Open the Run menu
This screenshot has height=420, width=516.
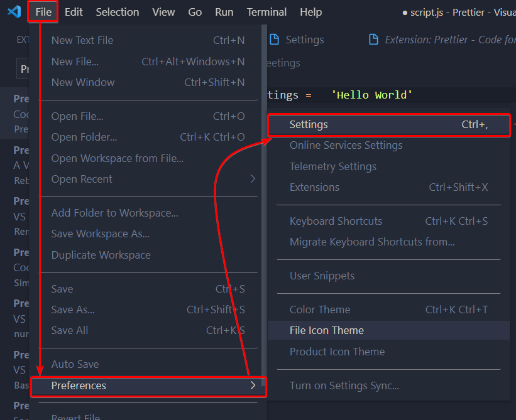[224, 12]
